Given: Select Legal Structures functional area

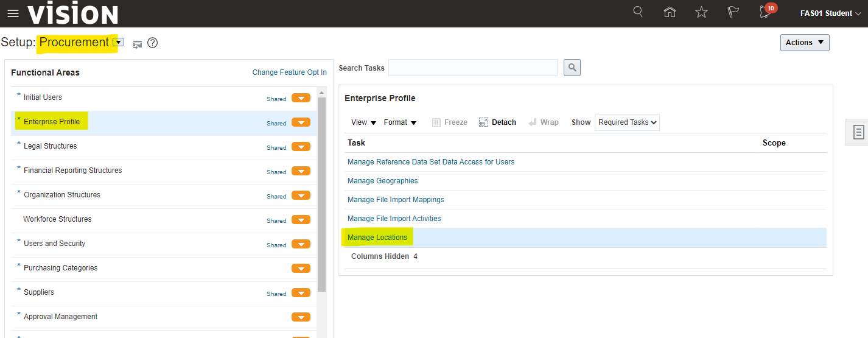Looking at the screenshot, I should pyautogui.click(x=50, y=146).
